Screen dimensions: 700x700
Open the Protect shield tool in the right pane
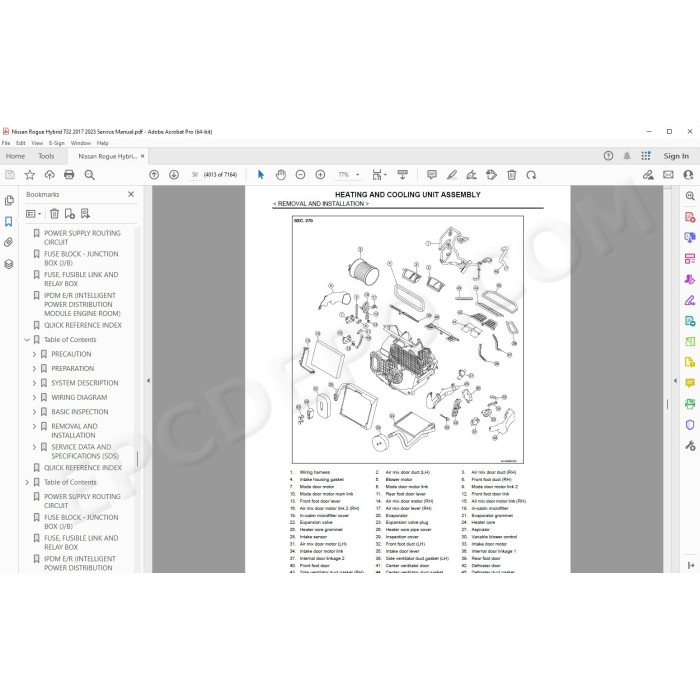tap(690, 425)
